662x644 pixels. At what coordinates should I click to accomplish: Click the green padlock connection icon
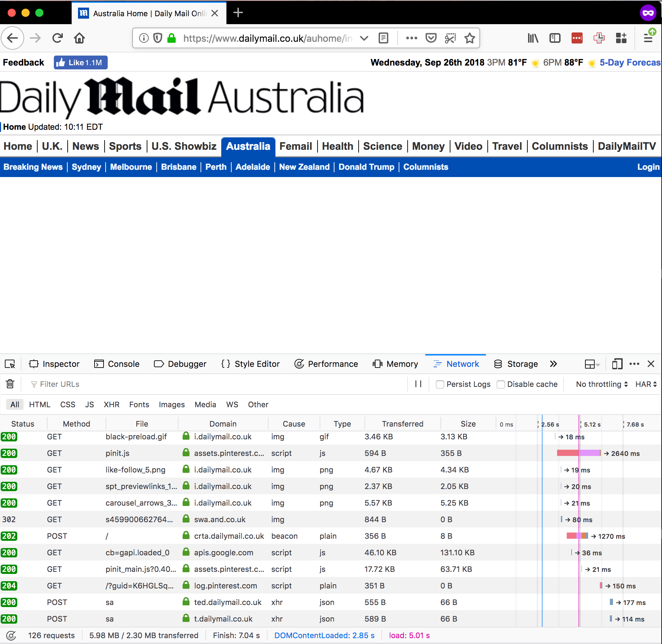172,38
